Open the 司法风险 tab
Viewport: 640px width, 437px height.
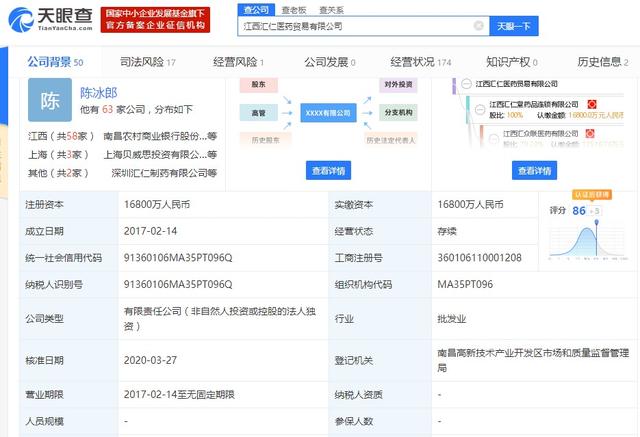(147, 62)
